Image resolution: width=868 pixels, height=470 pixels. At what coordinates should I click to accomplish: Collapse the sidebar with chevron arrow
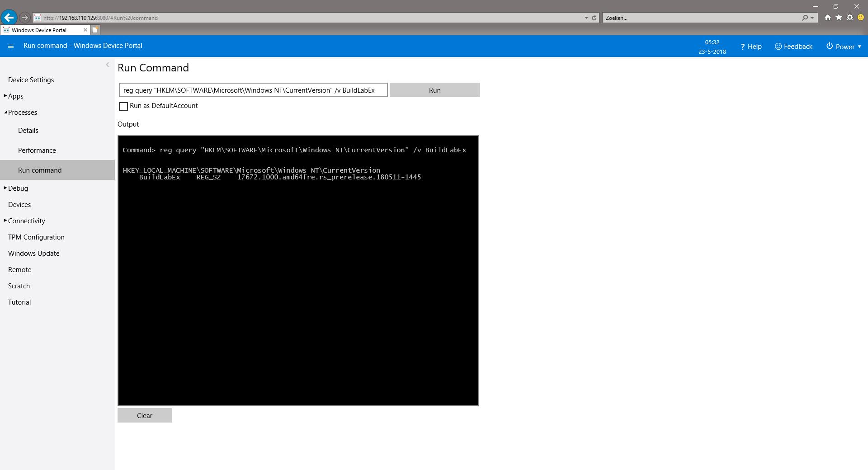click(108, 65)
